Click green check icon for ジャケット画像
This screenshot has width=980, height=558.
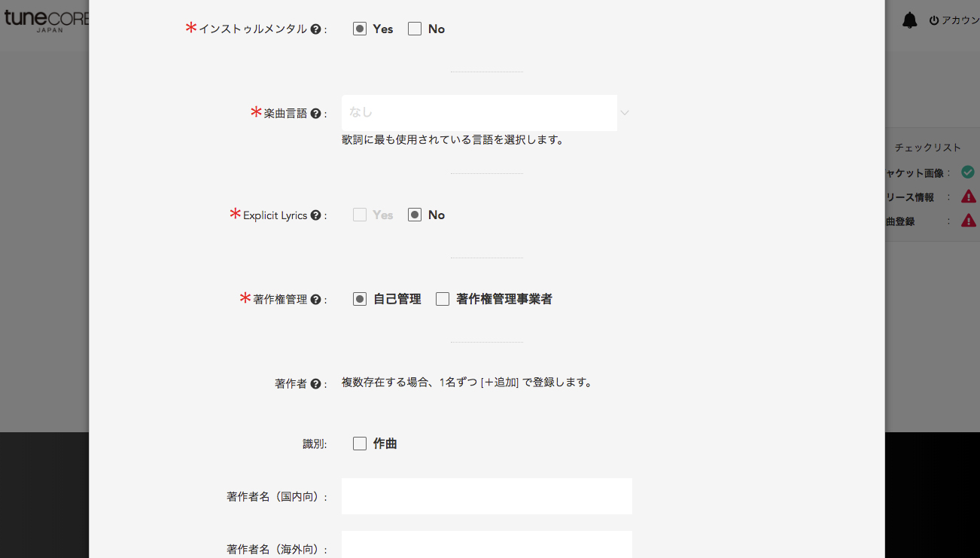tap(968, 172)
